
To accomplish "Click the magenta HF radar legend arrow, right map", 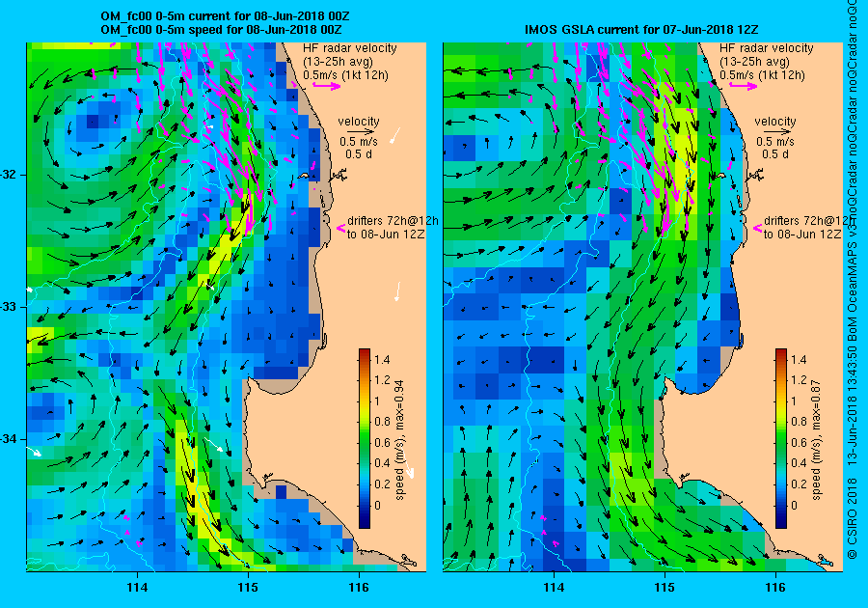I will tap(744, 85).
